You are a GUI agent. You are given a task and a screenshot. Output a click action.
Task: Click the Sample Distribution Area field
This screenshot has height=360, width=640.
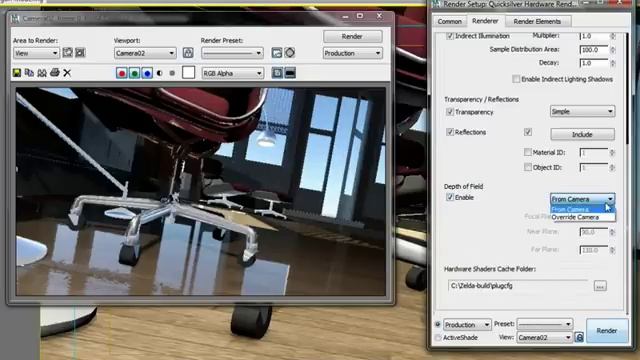pos(593,49)
